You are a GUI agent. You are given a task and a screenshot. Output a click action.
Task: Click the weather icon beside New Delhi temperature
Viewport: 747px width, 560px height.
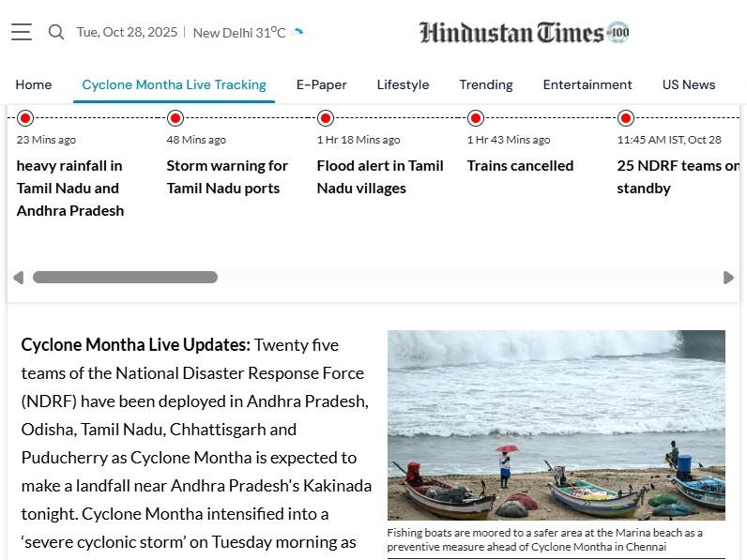click(x=298, y=32)
